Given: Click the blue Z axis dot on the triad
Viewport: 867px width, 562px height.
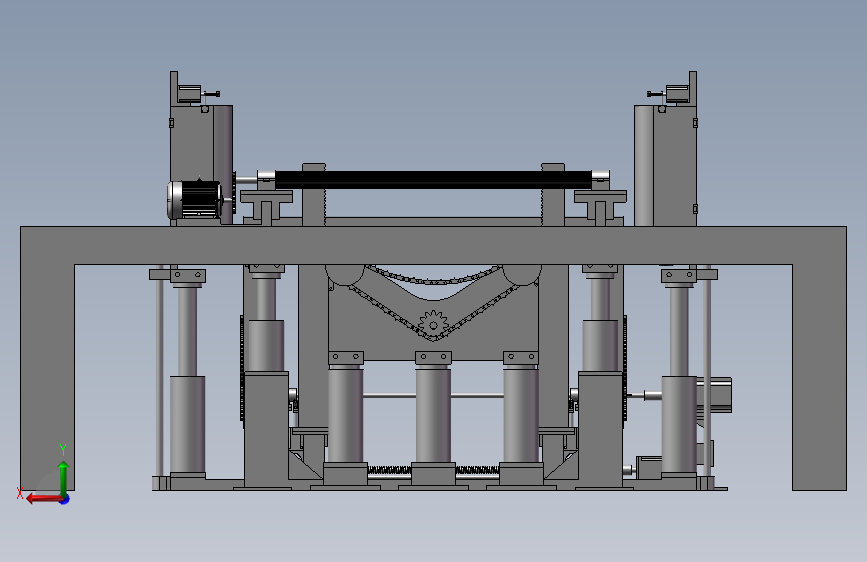Looking at the screenshot, I should pyautogui.click(x=65, y=500).
